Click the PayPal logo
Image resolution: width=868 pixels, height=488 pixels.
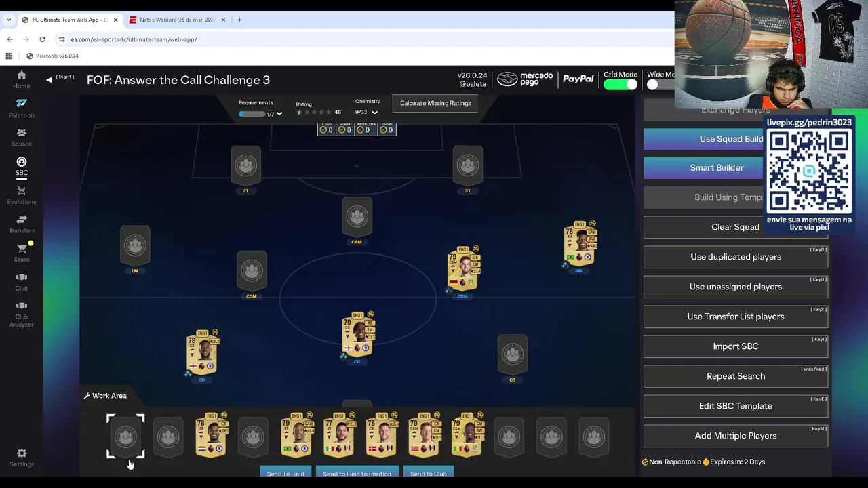click(578, 79)
